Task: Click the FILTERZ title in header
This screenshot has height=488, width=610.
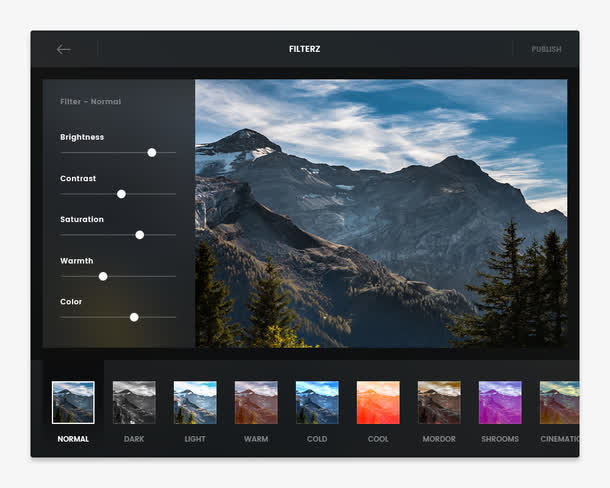Action: tap(304, 49)
